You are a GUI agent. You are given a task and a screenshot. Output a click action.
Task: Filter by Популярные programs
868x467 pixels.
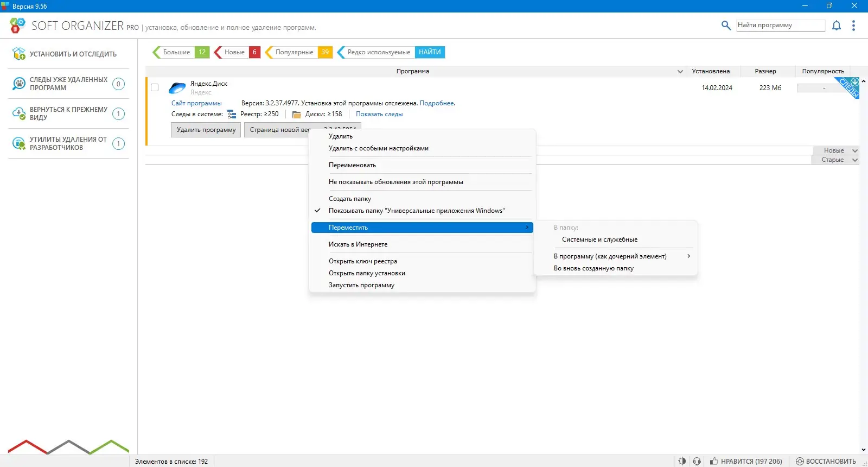[x=298, y=52]
